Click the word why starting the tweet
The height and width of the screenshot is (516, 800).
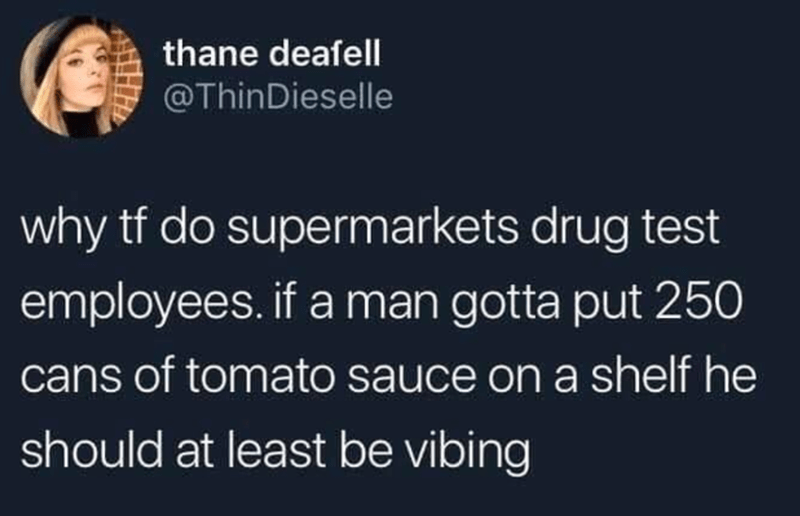(61, 231)
